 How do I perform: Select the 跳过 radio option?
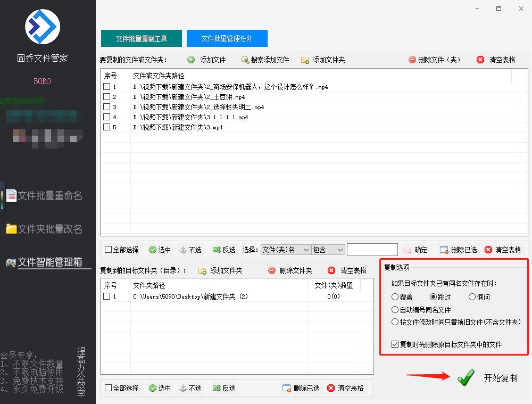click(x=433, y=297)
